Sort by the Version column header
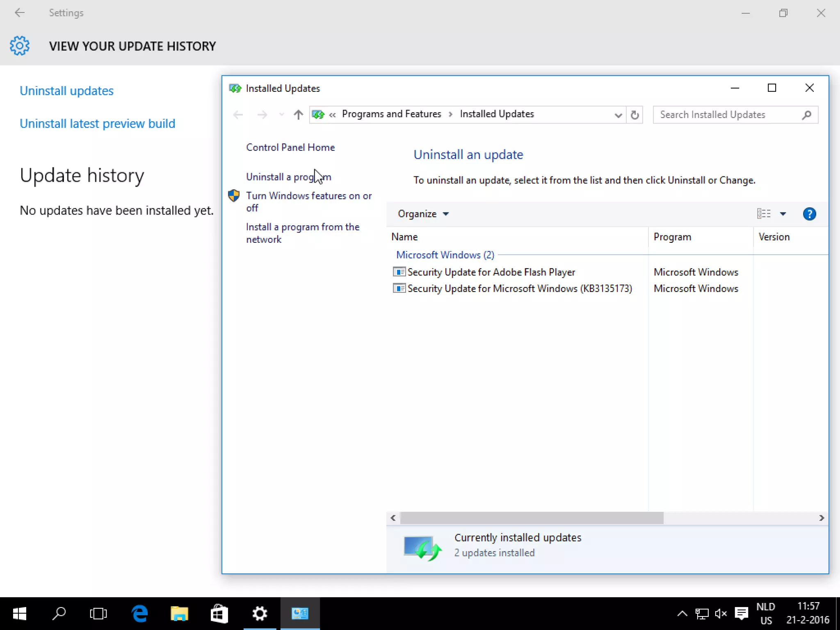 click(791, 237)
